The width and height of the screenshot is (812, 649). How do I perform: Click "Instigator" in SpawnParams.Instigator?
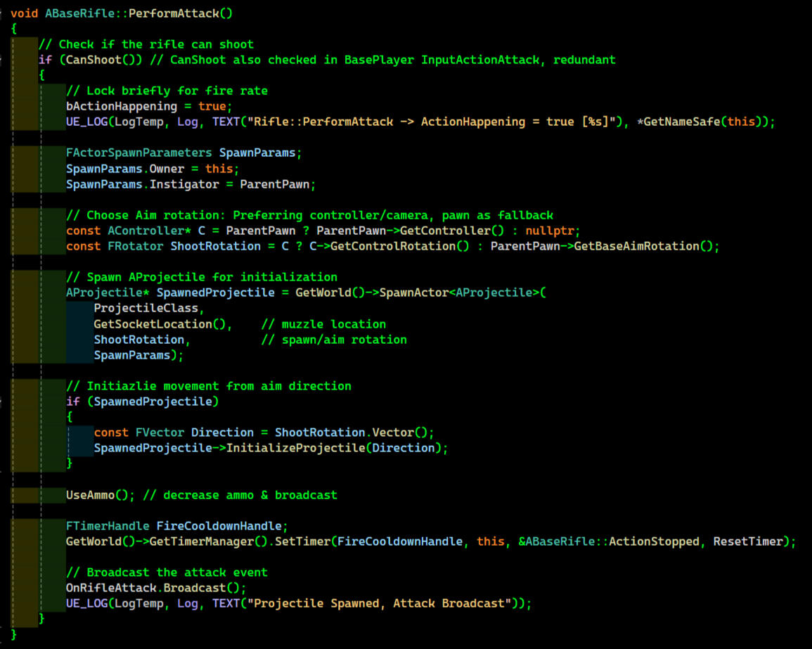(184, 184)
